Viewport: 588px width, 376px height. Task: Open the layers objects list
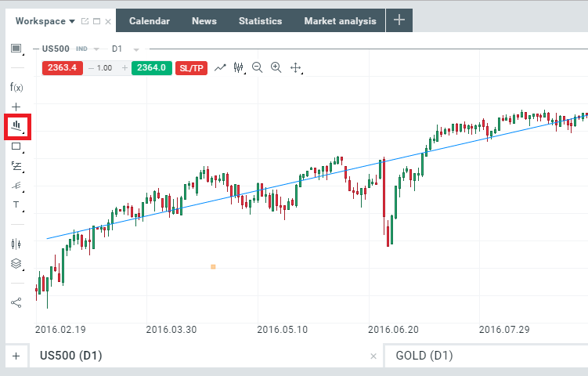click(x=16, y=264)
